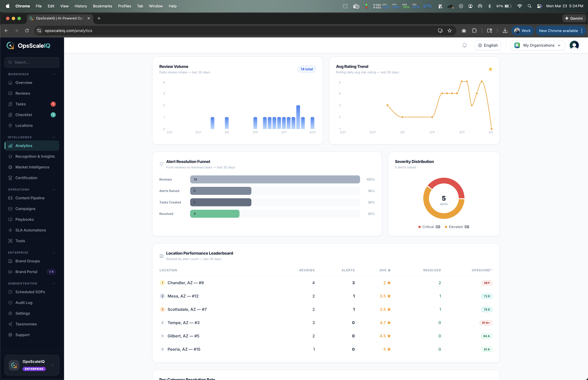This screenshot has width=588, height=380.
Task: Click the English language button
Action: pos(488,45)
